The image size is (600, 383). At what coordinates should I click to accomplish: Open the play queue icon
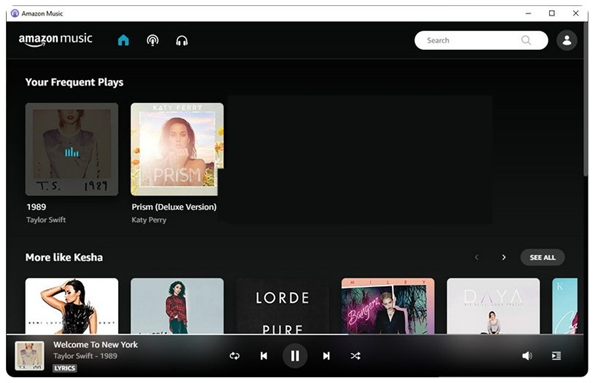pyautogui.click(x=556, y=356)
